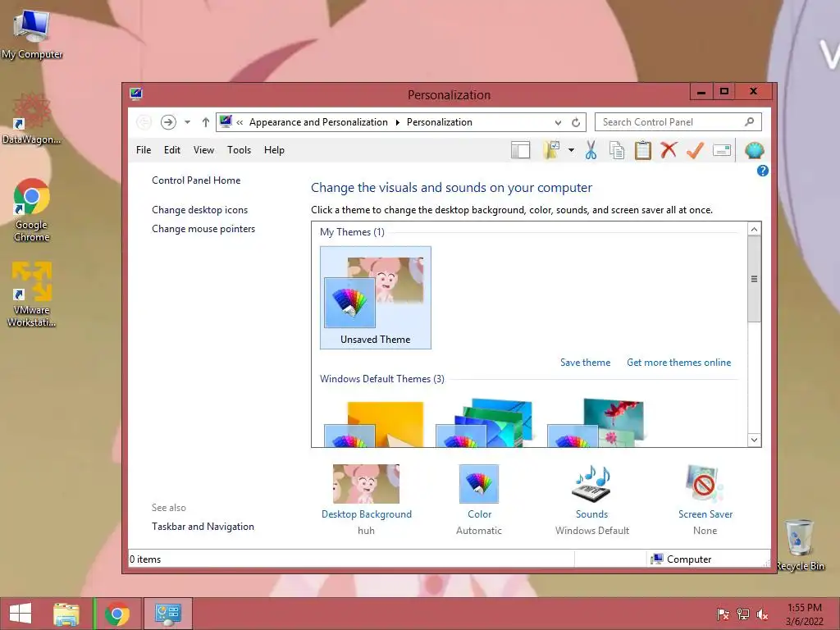Click the muted volume tray icon
The height and width of the screenshot is (630, 840).
tap(762, 614)
